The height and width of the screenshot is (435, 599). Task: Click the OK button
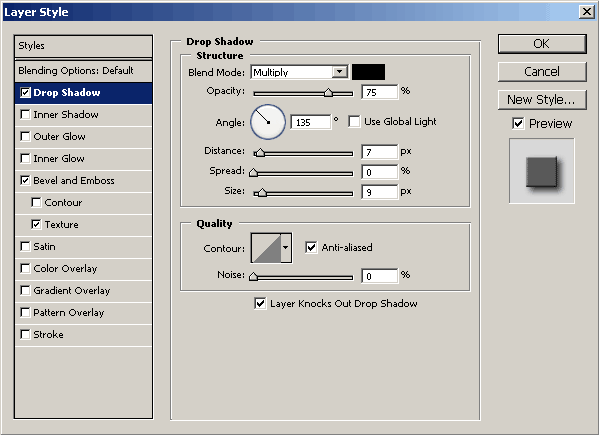[542, 44]
